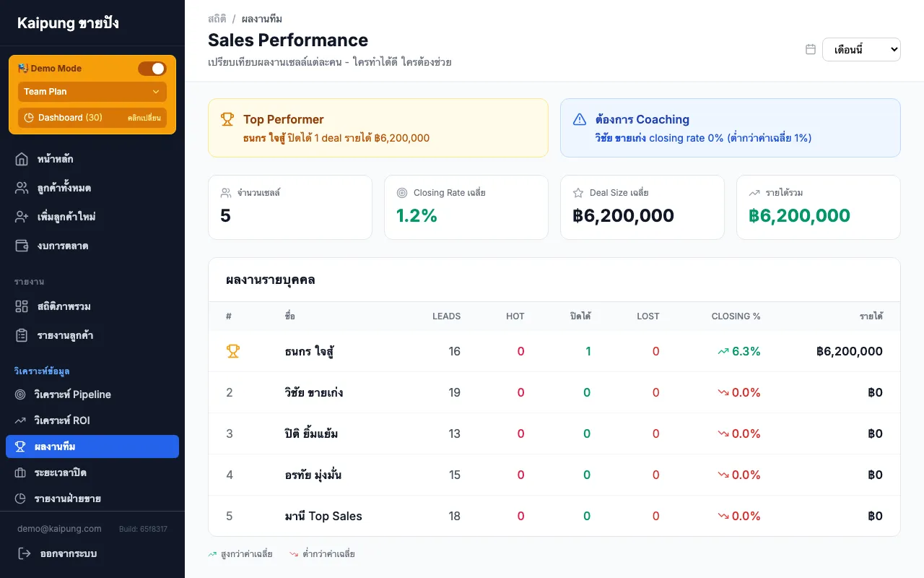The width and height of the screenshot is (924, 578).
Task: Select the วิเคราะห์ Pipeline analysis icon
Action: [x=22, y=394]
